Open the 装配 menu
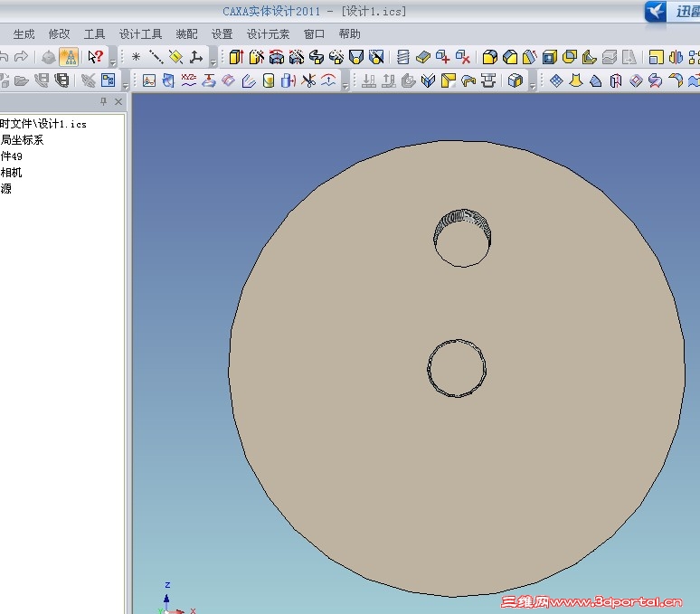 point(186,34)
